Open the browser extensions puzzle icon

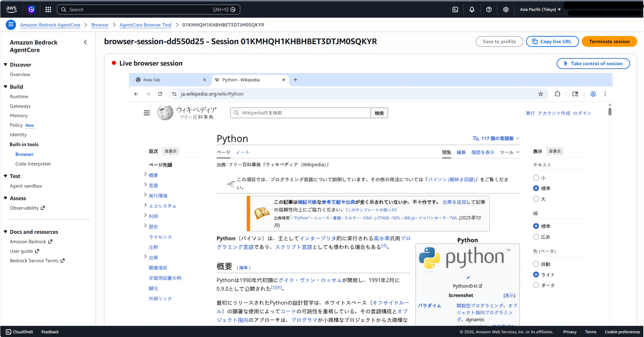557,94
